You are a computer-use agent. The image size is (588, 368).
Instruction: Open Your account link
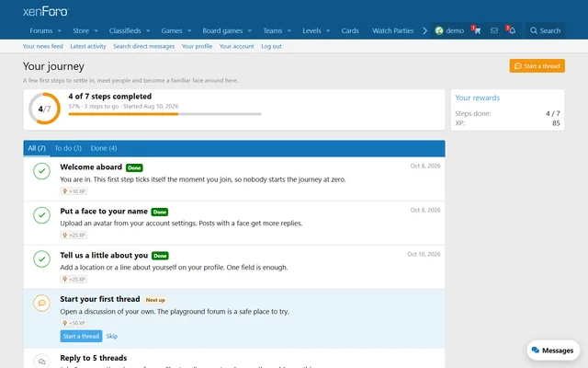(237, 46)
